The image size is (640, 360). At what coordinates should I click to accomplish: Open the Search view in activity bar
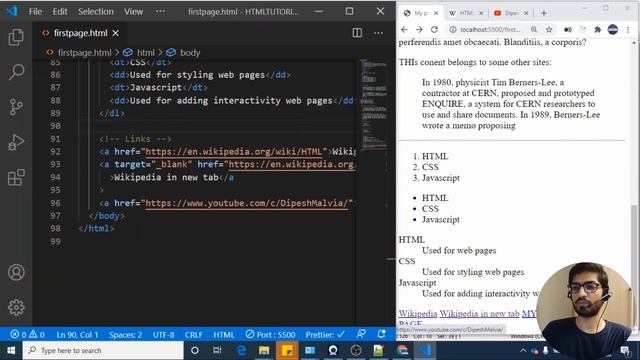(x=16, y=72)
